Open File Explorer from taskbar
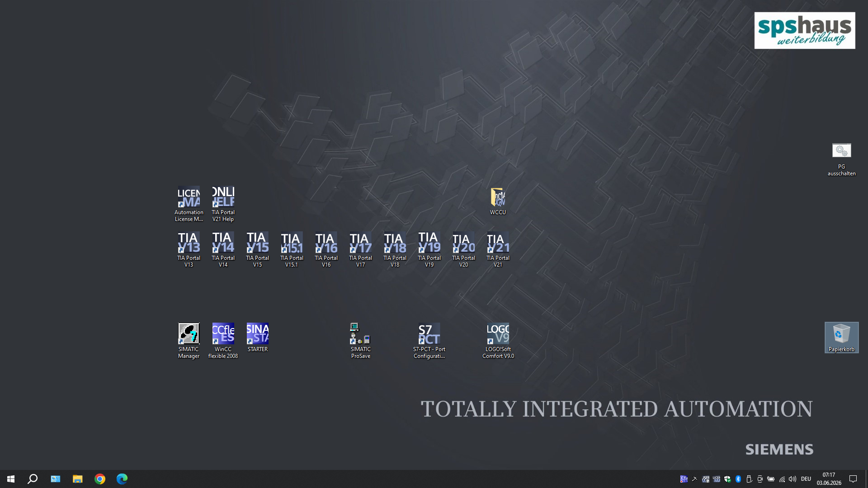The image size is (868, 488). (77, 479)
